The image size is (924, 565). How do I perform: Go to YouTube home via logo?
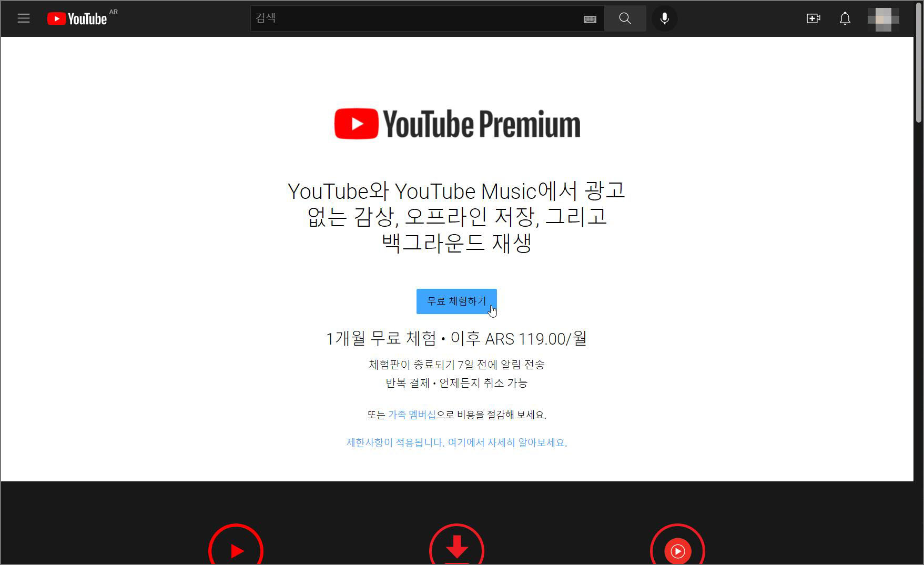point(77,19)
